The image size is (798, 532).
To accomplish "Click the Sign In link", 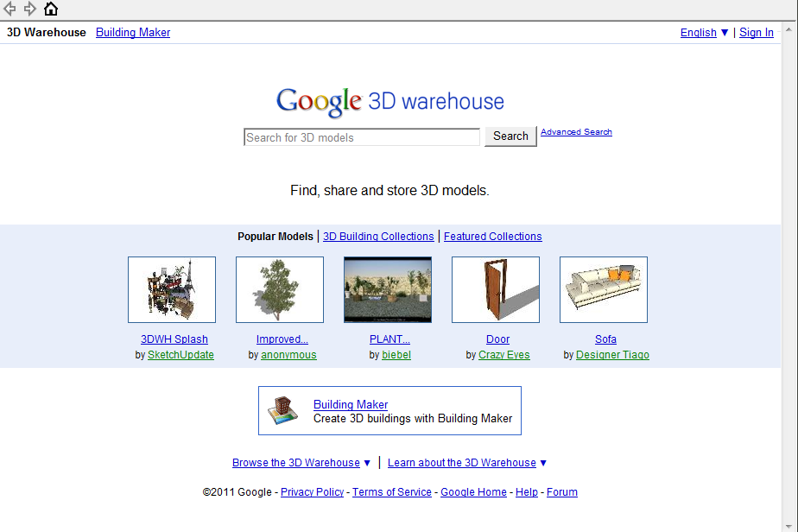I will 757,33.
